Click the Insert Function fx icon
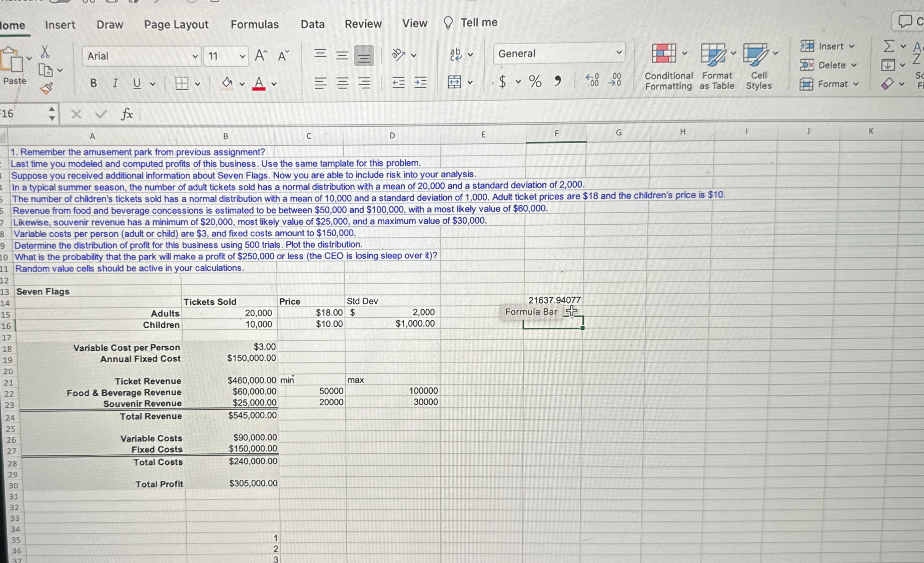This screenshot has height=563, width=924. (127, 114)
